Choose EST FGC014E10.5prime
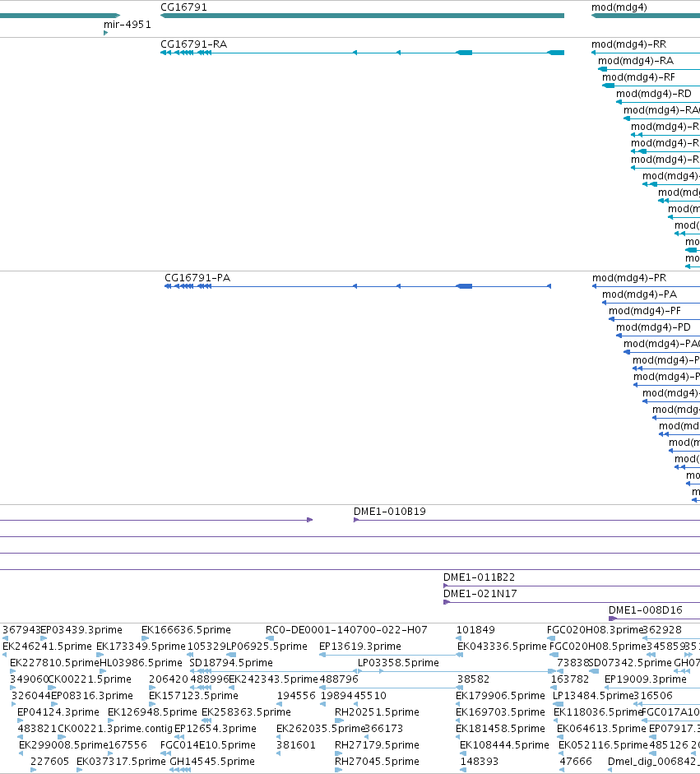Image resolution: width=700 pixels, height=774 pixels. click(x=208, y=745)
